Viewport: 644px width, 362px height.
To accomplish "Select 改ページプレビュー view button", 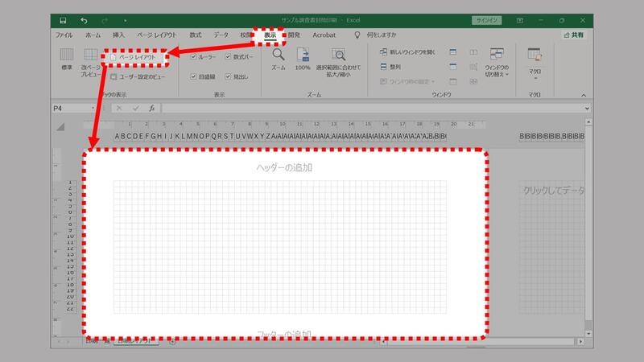I will point(91,63).
